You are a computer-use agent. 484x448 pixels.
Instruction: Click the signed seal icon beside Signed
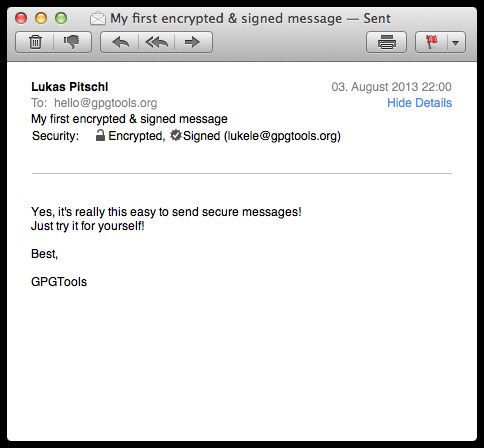tap(176, 135)
